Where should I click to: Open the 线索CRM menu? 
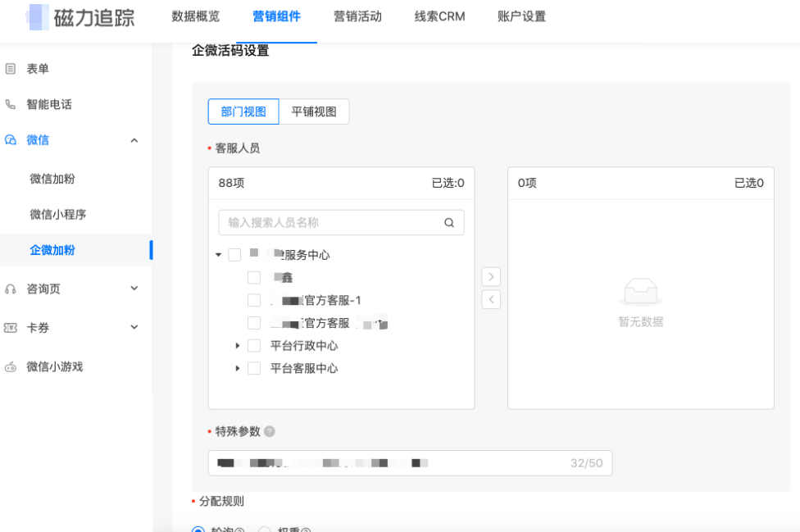(439, 16)
